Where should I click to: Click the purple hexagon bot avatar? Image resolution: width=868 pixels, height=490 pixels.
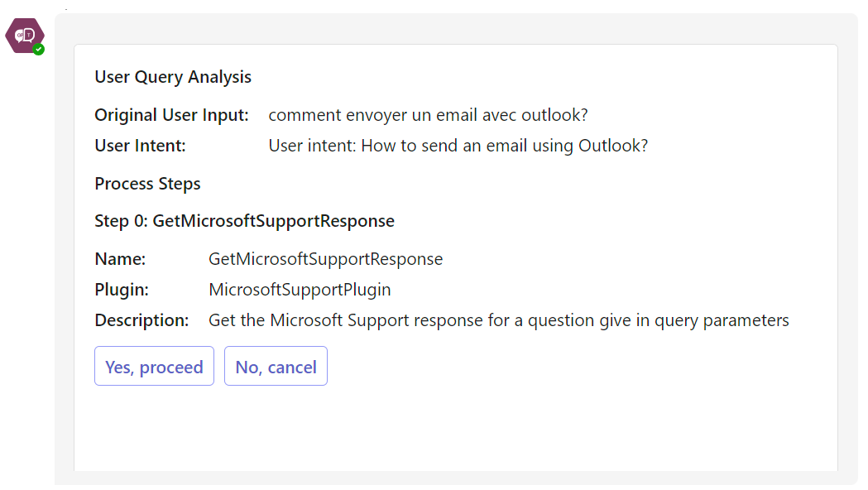click(24, 36)
